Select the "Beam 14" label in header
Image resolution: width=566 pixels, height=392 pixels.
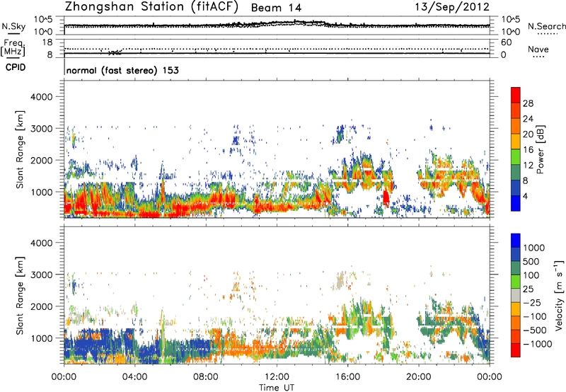pyautogui.click(x=276, y=8)
